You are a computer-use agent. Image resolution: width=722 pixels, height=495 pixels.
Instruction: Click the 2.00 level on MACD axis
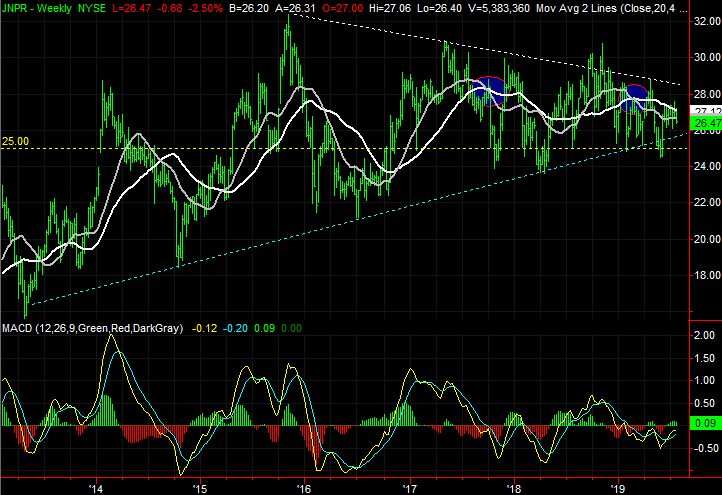(x=704, y=335)
